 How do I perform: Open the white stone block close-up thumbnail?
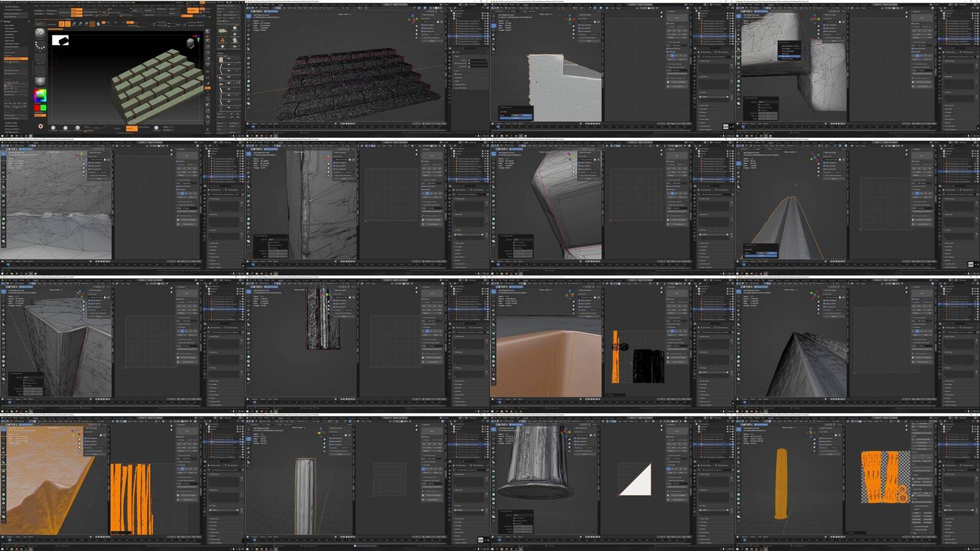612,68
